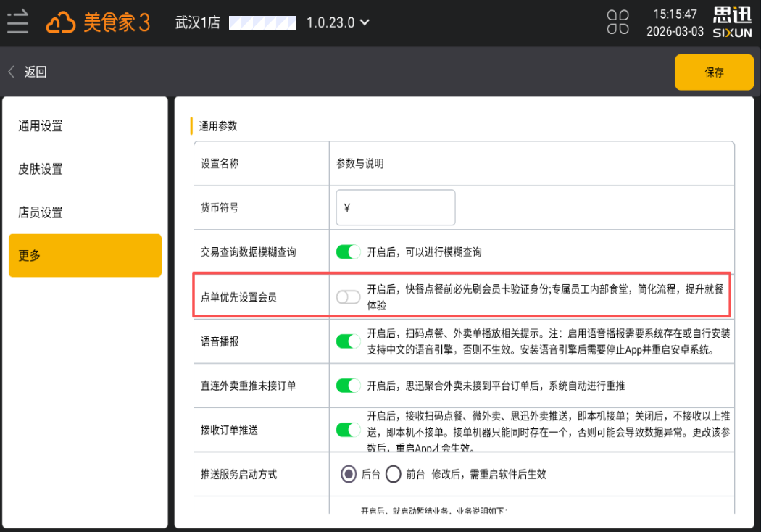This screenshot has height=532, width=761.
Task: Select the 更多 sidebar tab
Action: coord(85,256)
